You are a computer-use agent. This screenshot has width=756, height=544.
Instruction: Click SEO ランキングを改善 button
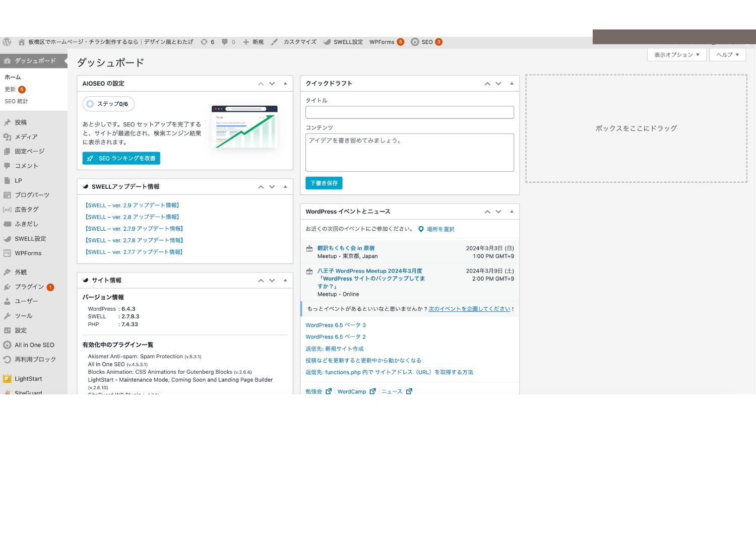(x=121, y=158)
